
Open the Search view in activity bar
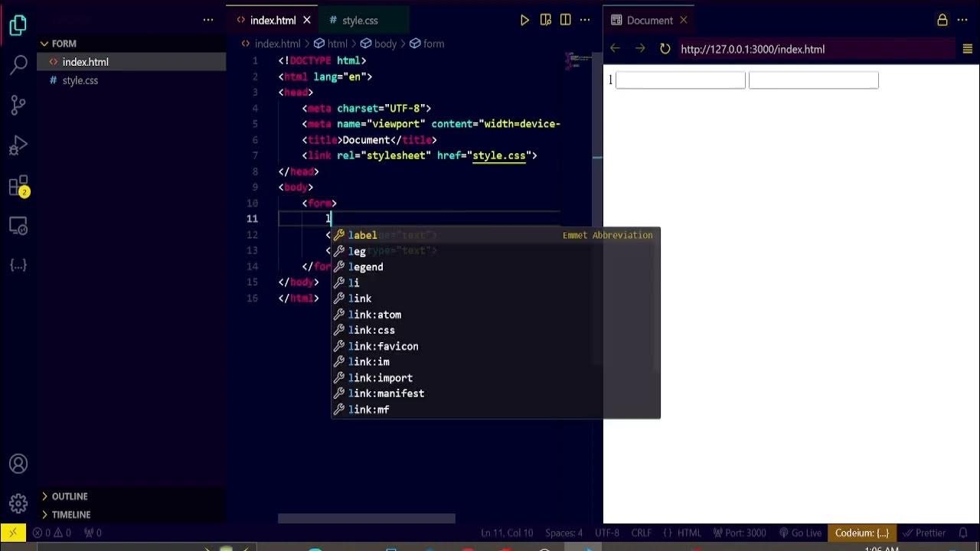(18, 64)
